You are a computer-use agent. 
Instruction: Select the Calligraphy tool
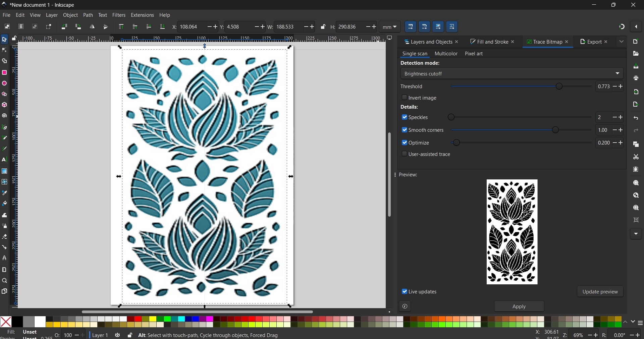click(x=4, y=149)
